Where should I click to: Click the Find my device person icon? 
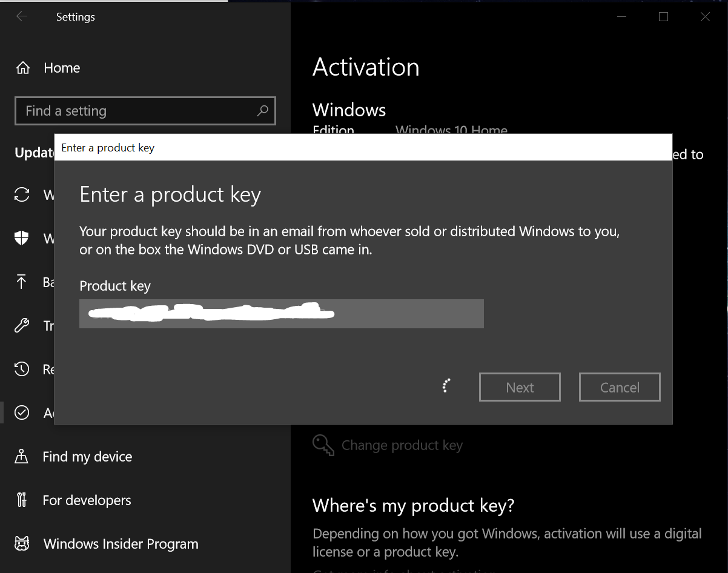coord(22,457)
